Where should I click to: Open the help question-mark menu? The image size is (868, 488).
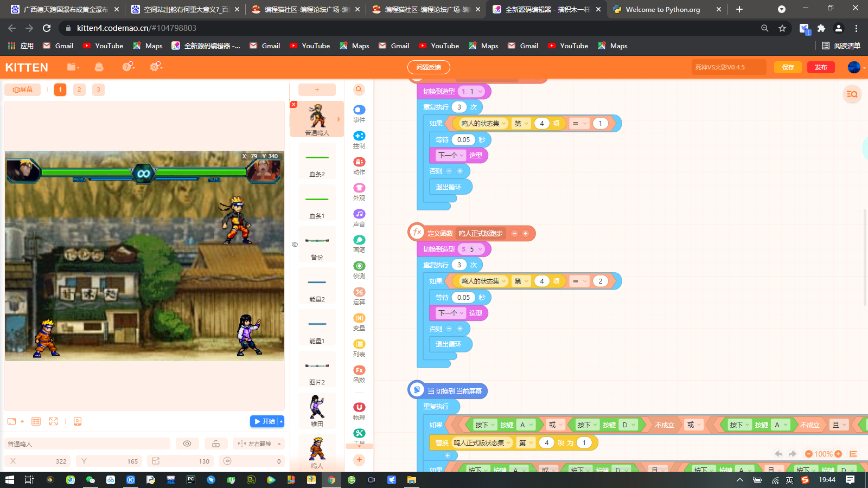(x=128, y=67)
